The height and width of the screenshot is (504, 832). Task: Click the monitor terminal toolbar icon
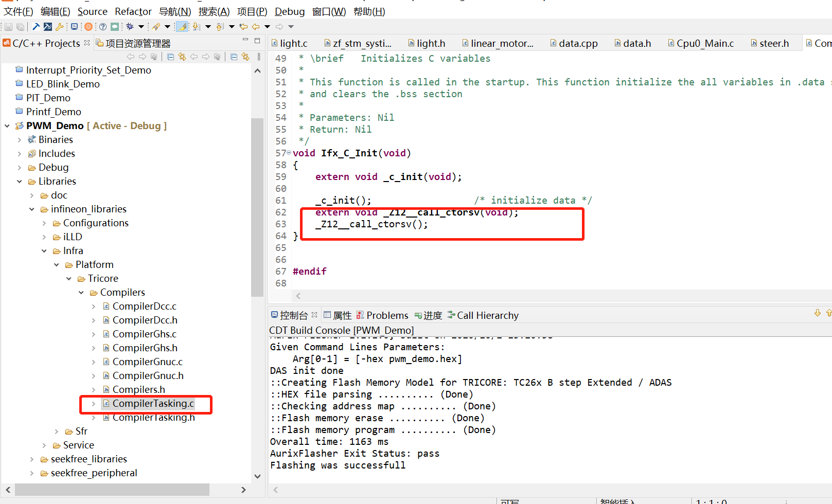click(x=74, y=27)
